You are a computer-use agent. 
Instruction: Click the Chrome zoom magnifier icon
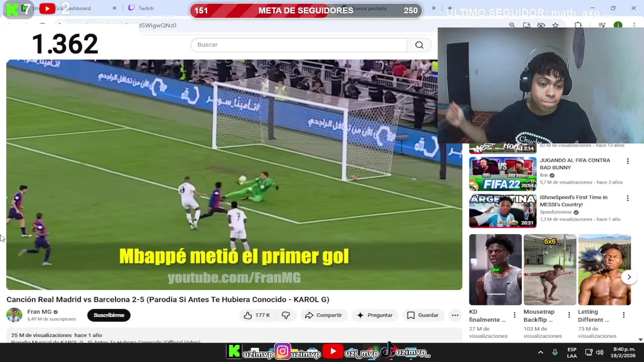(512, 25)
